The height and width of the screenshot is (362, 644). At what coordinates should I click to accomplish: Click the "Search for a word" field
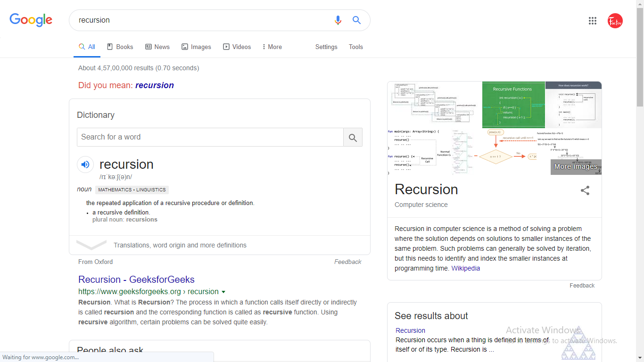(x=210, y=137)
